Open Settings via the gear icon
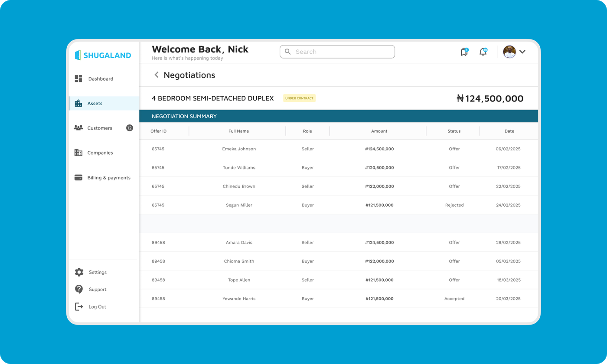 79,272
